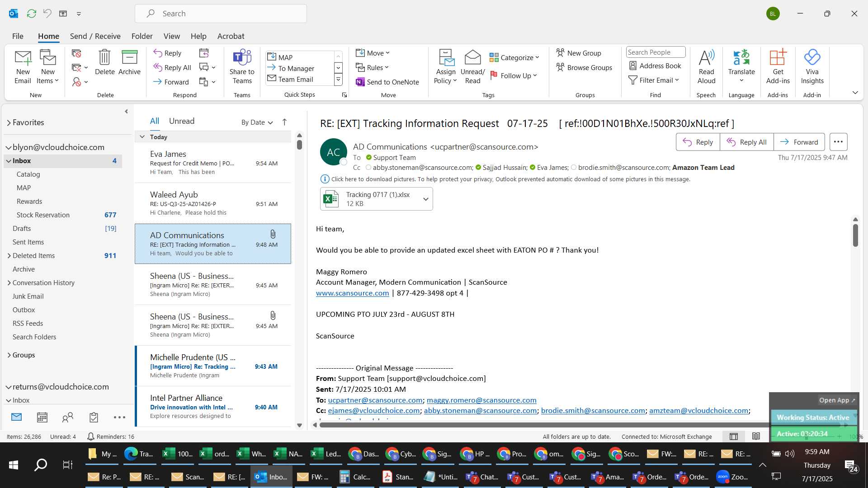Screen dimensions: 868x488
Task: Open the Acrobat tab
Action: (231, 36)
